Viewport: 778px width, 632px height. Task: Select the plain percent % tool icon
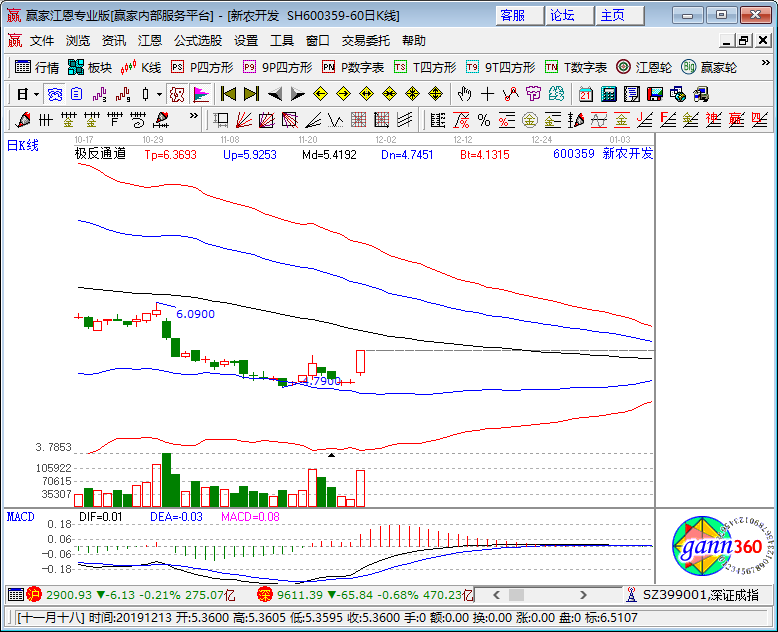[484, 120]
